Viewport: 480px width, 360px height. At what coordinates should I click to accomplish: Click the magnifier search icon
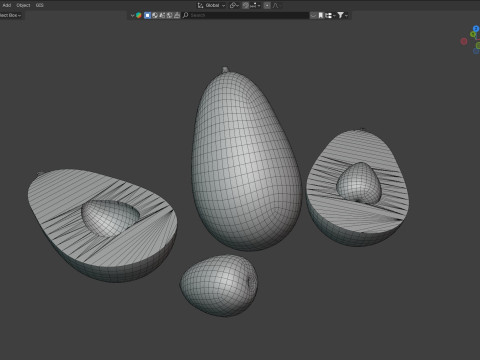186,15
